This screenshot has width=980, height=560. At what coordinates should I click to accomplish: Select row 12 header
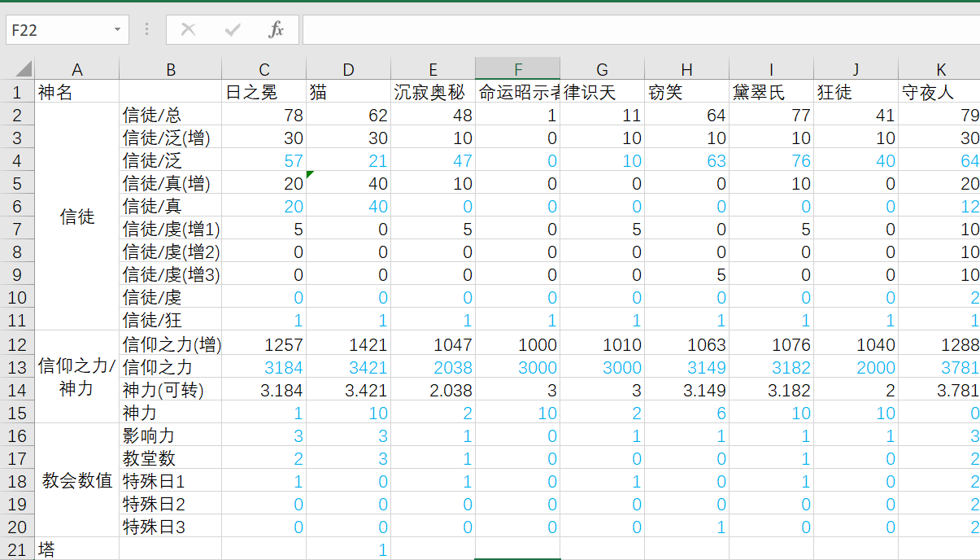pos(17,344)
